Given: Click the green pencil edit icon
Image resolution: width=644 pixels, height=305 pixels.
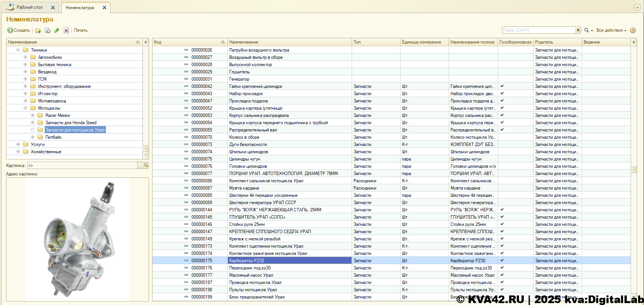Looking at the screenshot, I should pyautogui.click(x=57, y=31).
